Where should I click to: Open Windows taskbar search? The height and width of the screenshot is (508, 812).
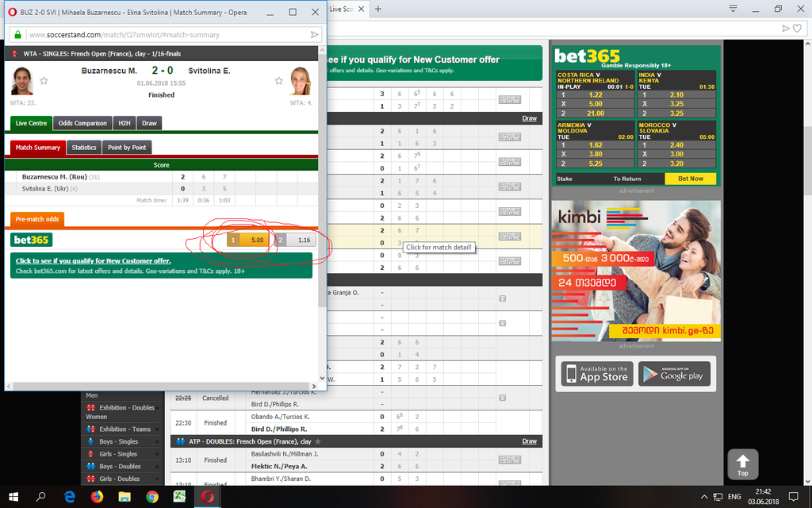click(41, 497)
